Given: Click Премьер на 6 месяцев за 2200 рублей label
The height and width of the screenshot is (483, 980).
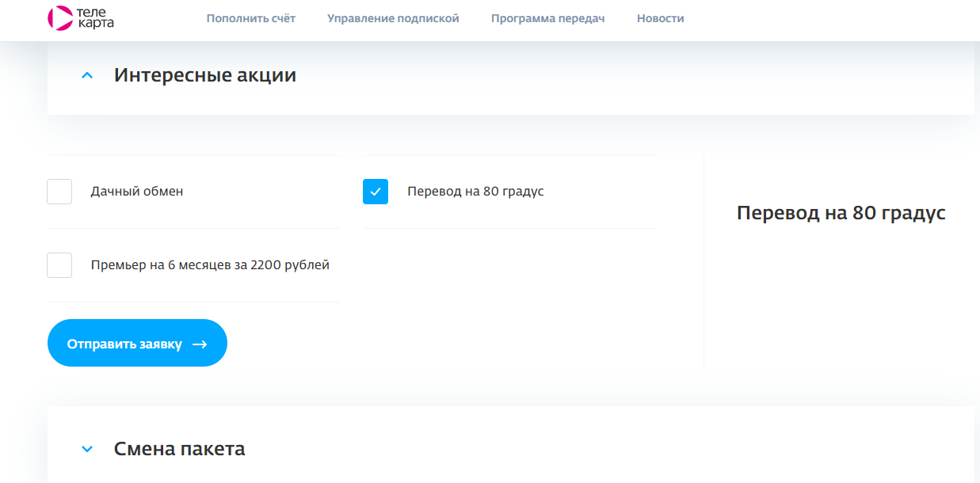Looking at the screenshot, I should coord(210,265).
